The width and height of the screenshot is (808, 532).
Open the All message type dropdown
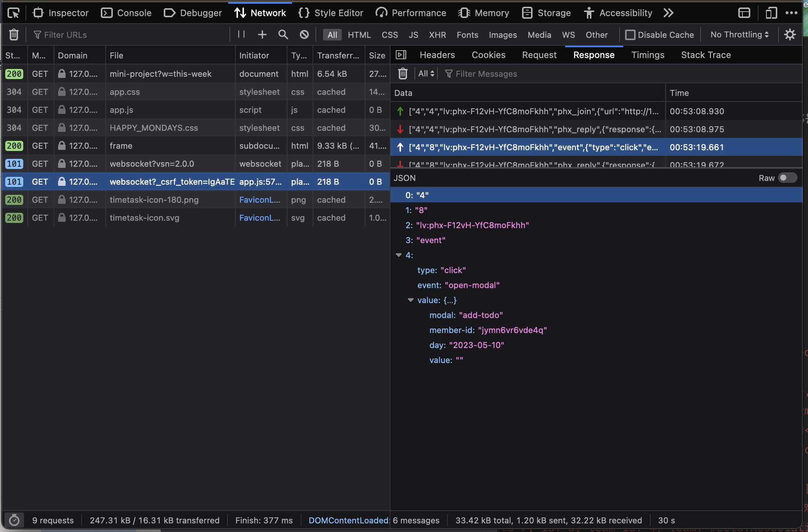coord(426,74)
